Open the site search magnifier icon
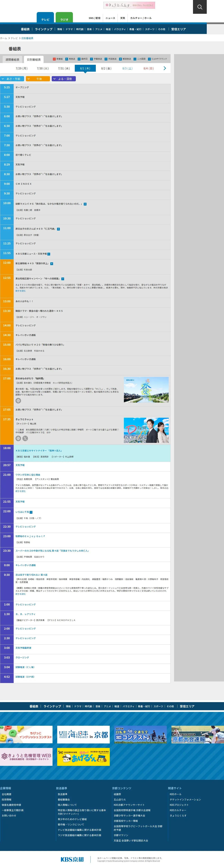 (200, 7)
